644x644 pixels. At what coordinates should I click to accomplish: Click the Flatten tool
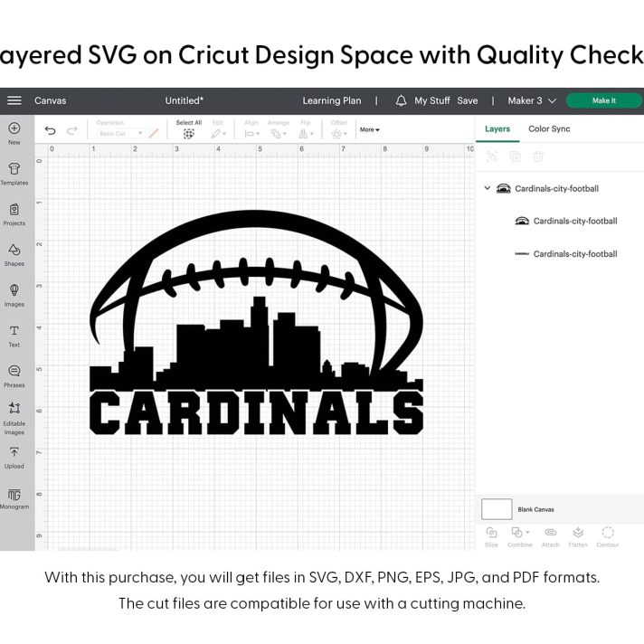click(578, 536)
